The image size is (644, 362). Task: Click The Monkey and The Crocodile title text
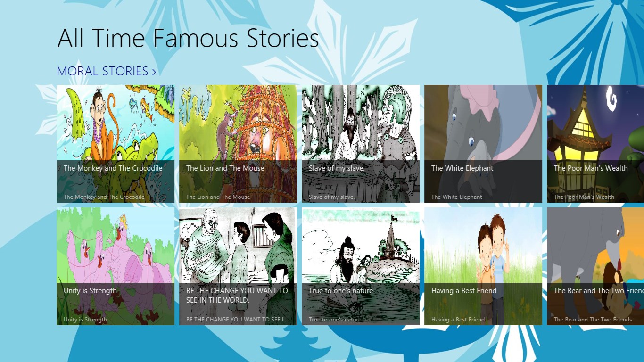coord(113,168)
